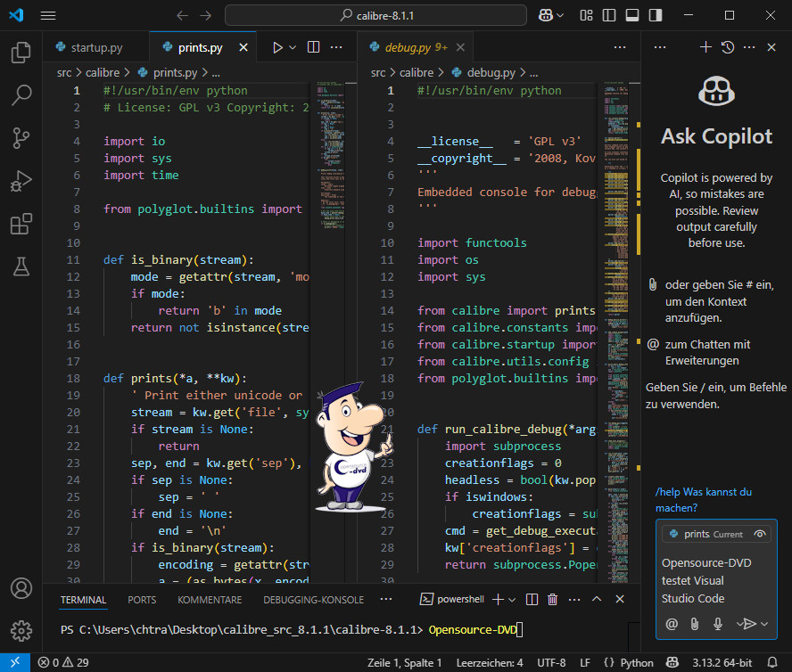The image size is (792, 672).
Task: Show Copilot chat history
Action: pos(728,47)
